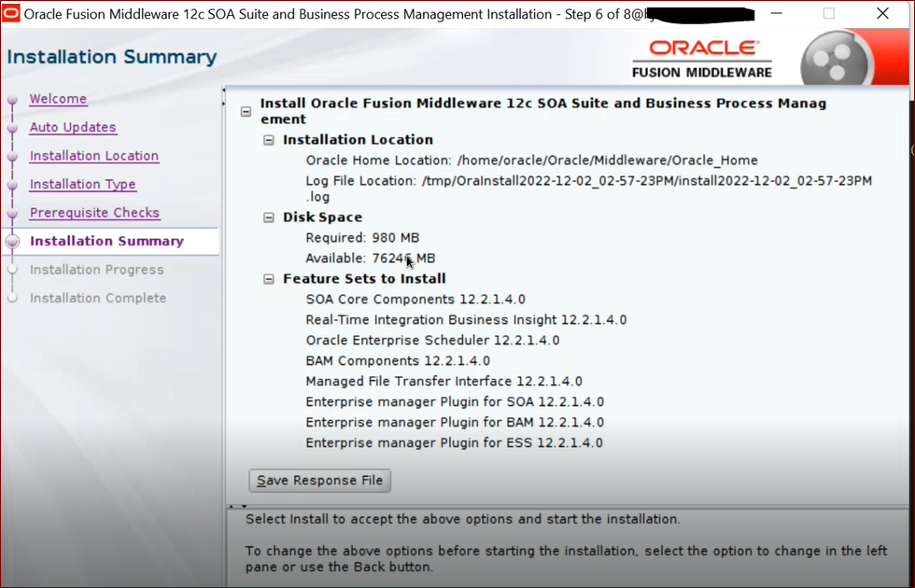915x588 pixels.
Task: Click the Save Response File button
Action: (x=319, y=481)
